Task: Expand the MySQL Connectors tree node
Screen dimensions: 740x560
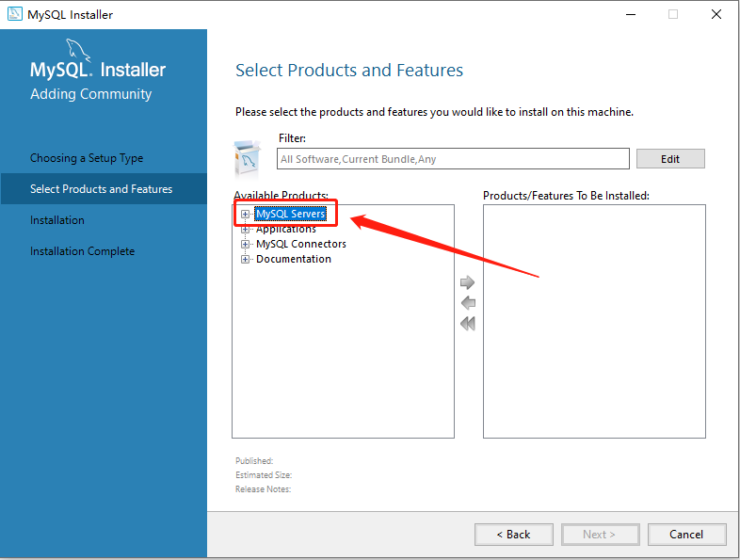Action: coord(245,244)
